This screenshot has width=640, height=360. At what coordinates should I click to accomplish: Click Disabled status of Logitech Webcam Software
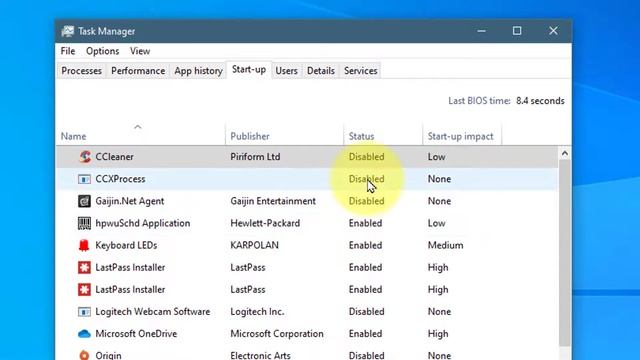pos(367,312)
